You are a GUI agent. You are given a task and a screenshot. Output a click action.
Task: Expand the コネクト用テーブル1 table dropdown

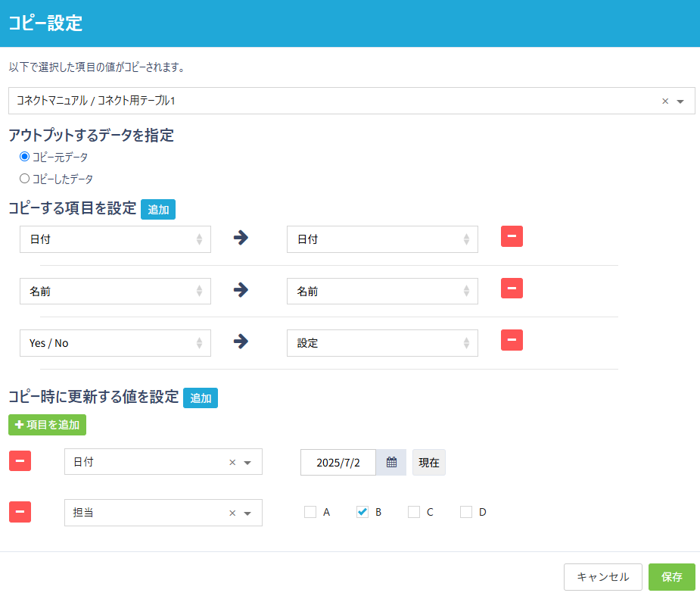pos(680,101)
